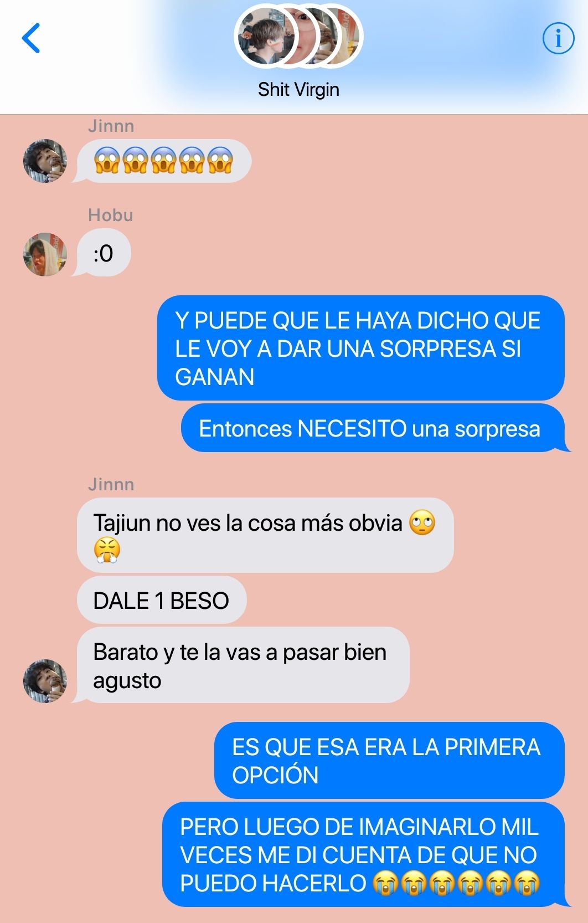This screenshot has width=588, height=923.
Task: Tap the "Entonces NECESITO una sorpresa" bubble
Action: click(x=373, y=428)
